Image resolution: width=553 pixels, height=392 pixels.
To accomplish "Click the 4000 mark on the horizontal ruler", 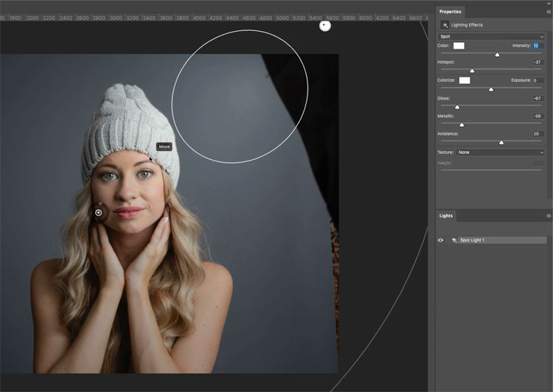I will [x=199, y=18].
